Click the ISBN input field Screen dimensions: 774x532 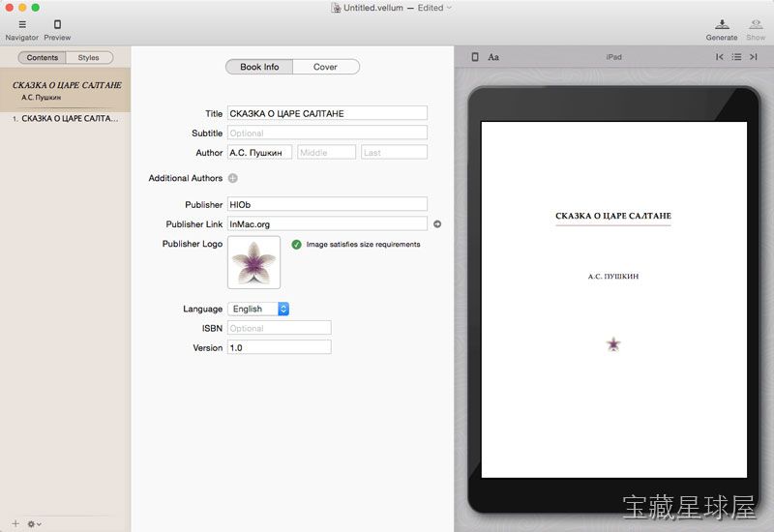coord(280,328)
